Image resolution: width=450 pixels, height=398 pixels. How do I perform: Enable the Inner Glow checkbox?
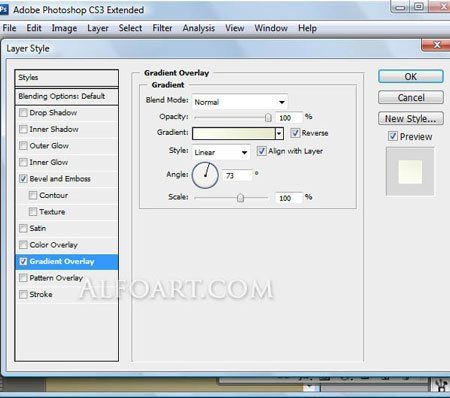point(23,162)
